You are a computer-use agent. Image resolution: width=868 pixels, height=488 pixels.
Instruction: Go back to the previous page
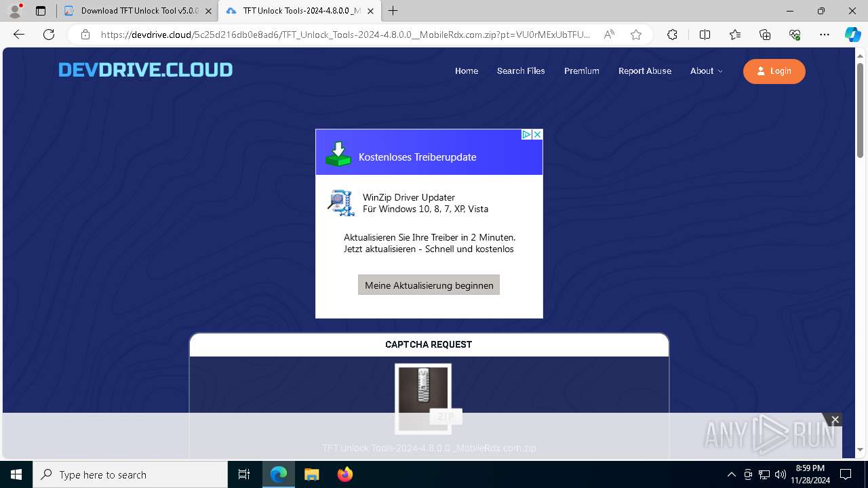tap(19, 35)
